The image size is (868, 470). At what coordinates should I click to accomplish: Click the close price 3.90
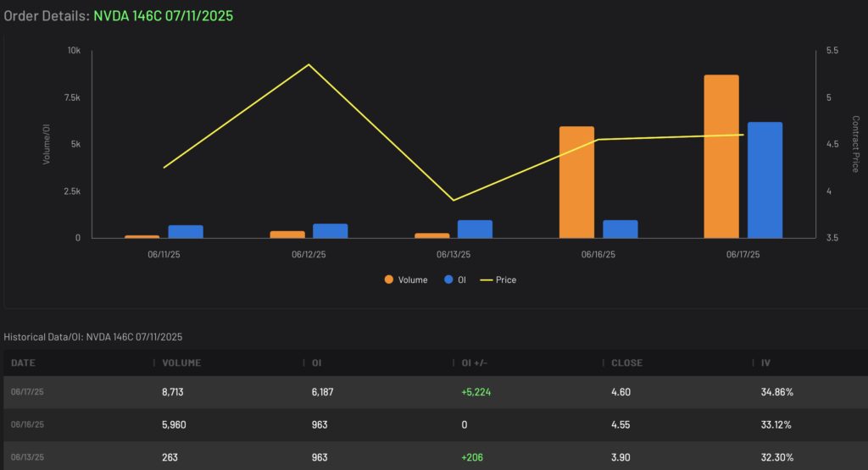[x=620, y=457]
